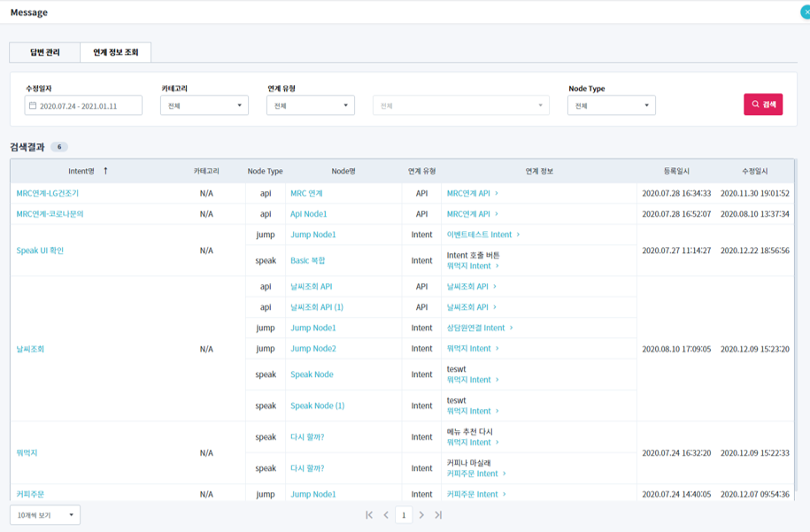This screenshot has width=810, height=532.
Task: Expand the 연계 유형 dropdown
Action: [x=311, y=105]
